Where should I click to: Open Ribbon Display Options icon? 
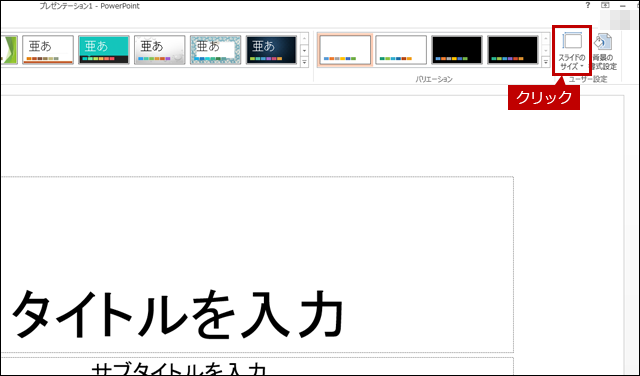point(605,5)
